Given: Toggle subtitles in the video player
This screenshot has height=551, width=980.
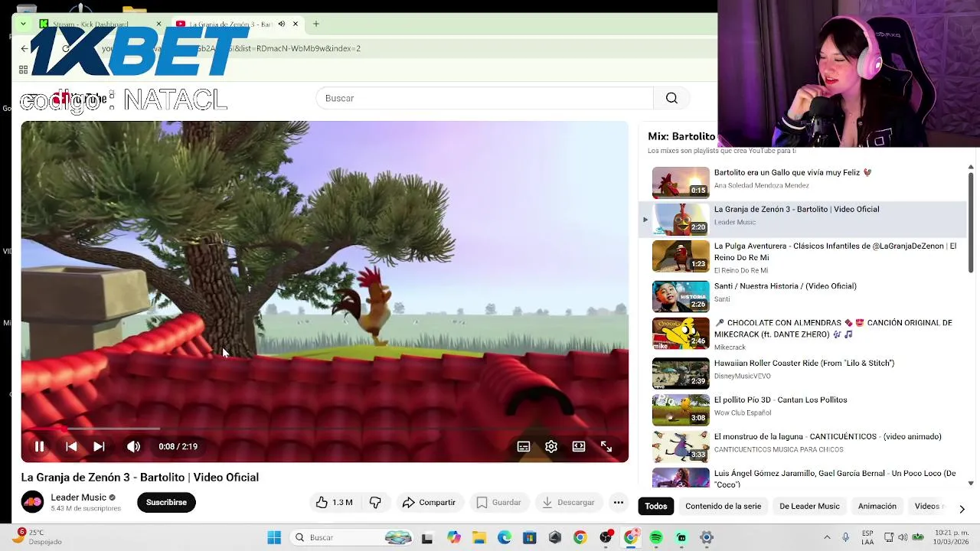Looking at the screenshot, I should (524, 446).
